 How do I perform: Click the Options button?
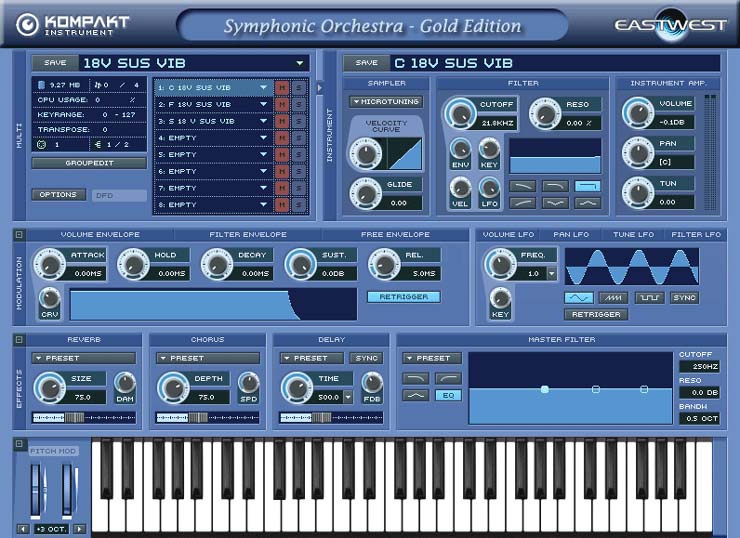pyautogui.click(x=59, y=194)
